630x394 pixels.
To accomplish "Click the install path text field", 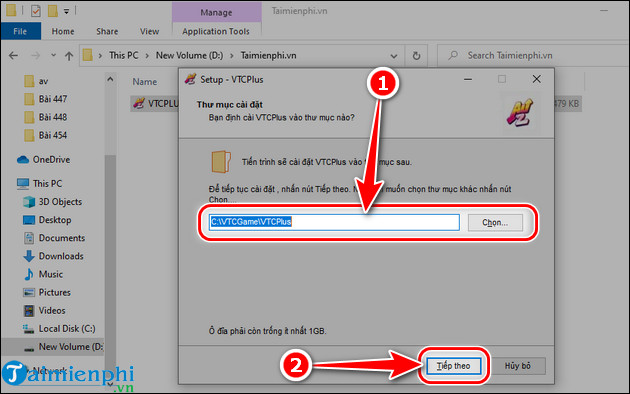I will click(334, 222).
